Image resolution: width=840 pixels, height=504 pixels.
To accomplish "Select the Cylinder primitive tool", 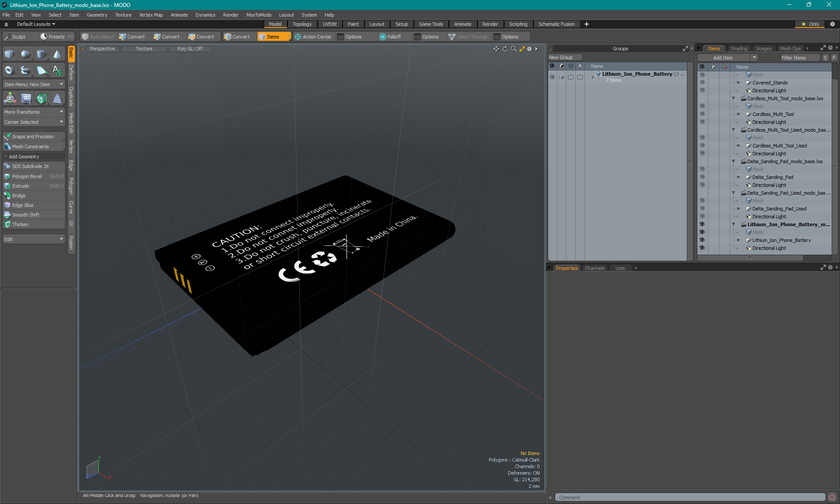I will click(x=41, y=54).
